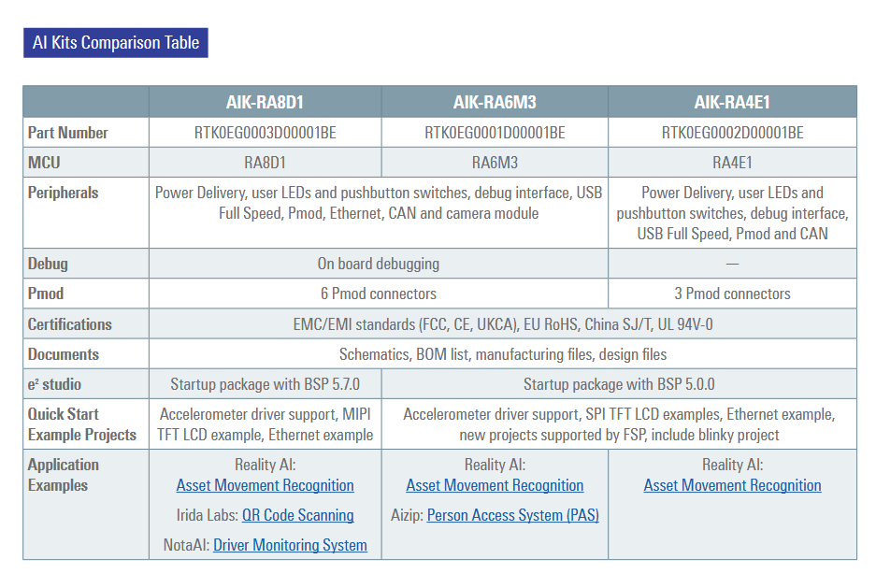
Task: Click the e² studio row label
Action: pos(54,384)
